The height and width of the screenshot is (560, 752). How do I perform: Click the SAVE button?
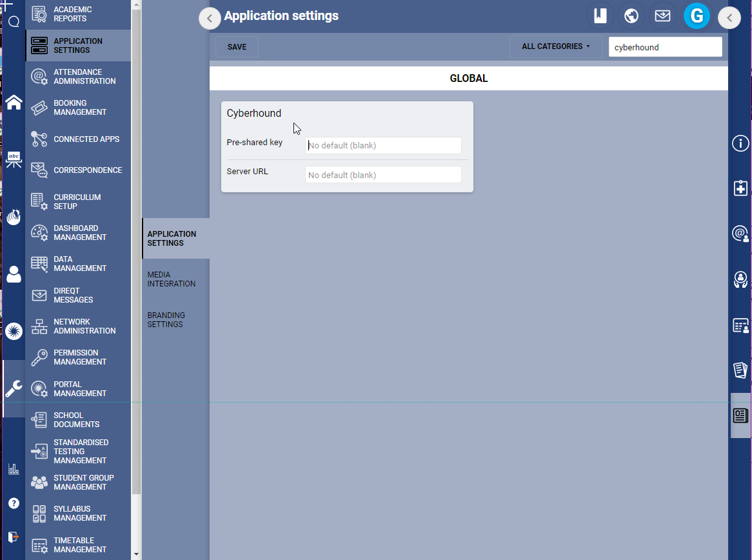tap(236, 46)
